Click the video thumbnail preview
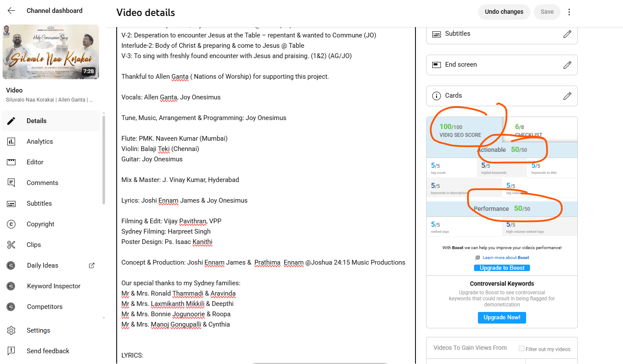Screen dimensions: 623x364 51,52
